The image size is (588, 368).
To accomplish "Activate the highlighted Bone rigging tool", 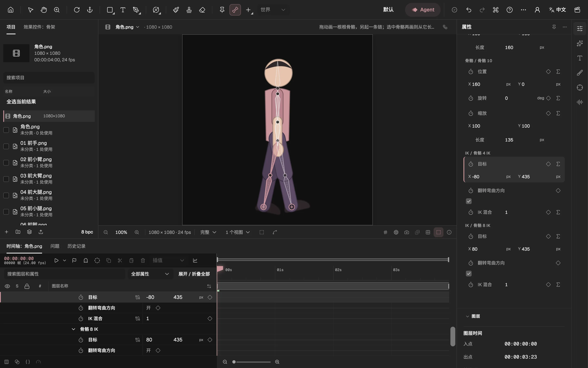I will pyautogui.click(x=235, y=10).
